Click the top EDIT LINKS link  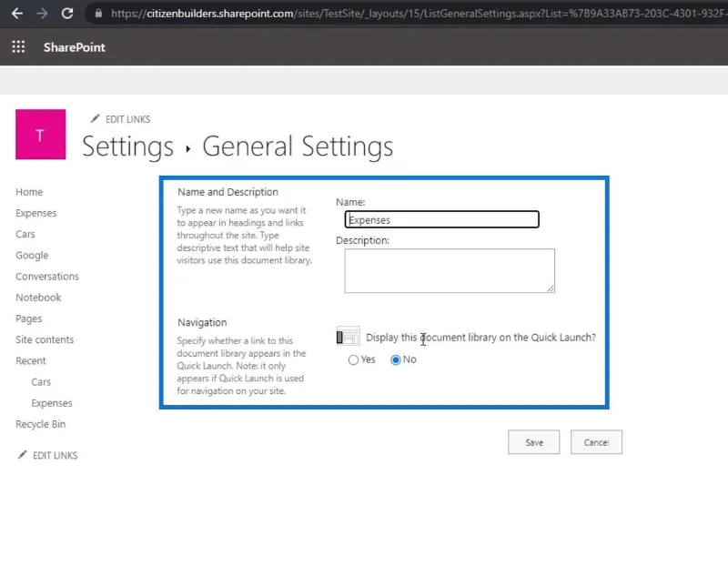point(127,119)
